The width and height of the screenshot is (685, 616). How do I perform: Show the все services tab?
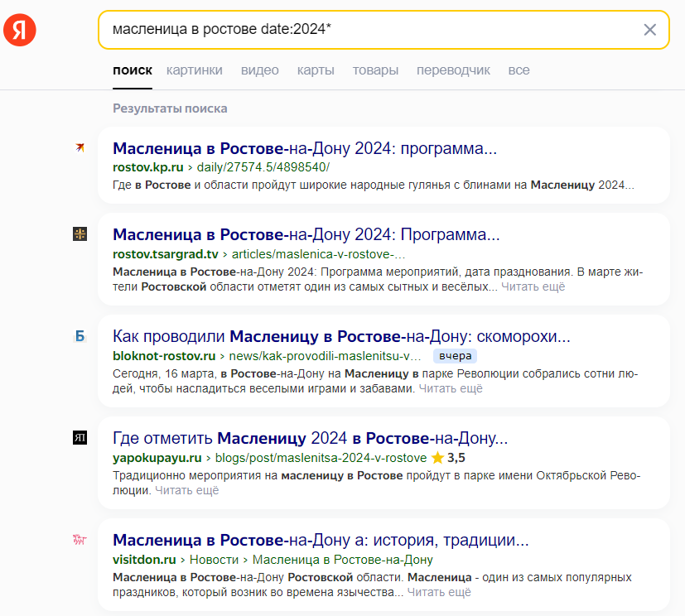tap(519, 70)
